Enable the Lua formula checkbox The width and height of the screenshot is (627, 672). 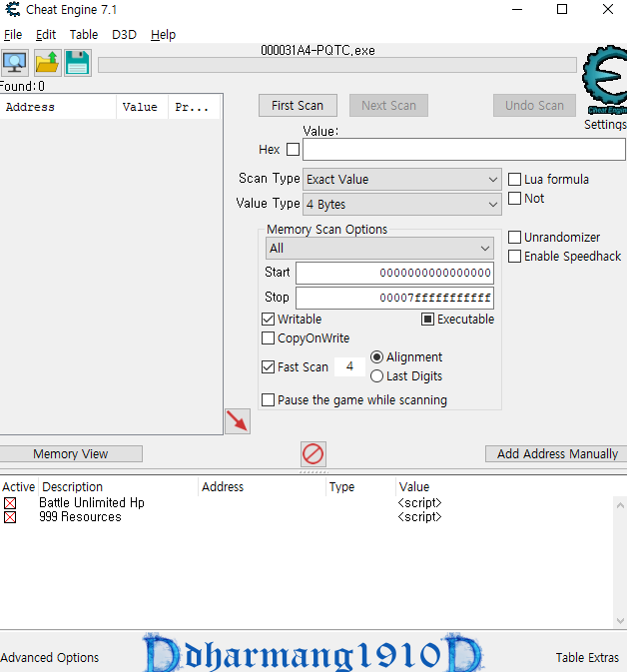click(x=515, y=179)
